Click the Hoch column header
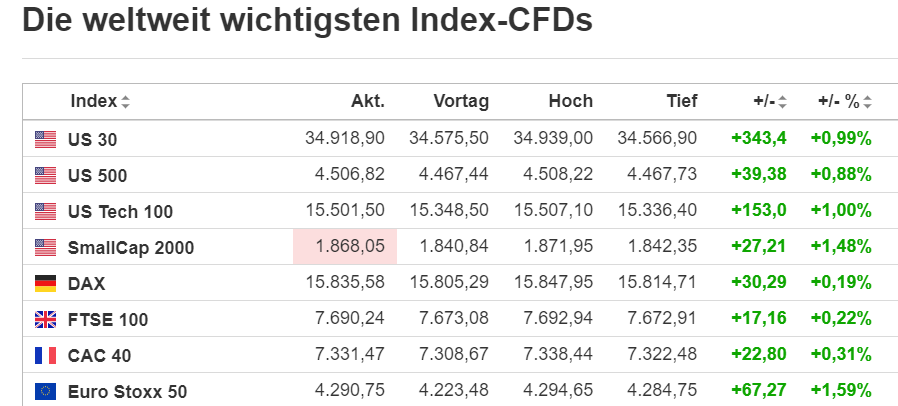 [570, 101]
